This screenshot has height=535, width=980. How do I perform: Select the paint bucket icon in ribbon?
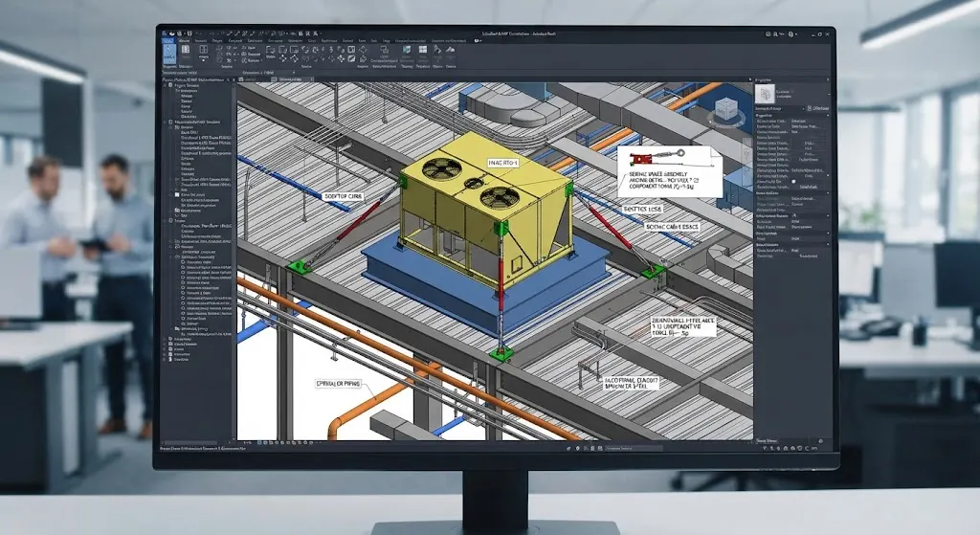[x=437, y=50]
